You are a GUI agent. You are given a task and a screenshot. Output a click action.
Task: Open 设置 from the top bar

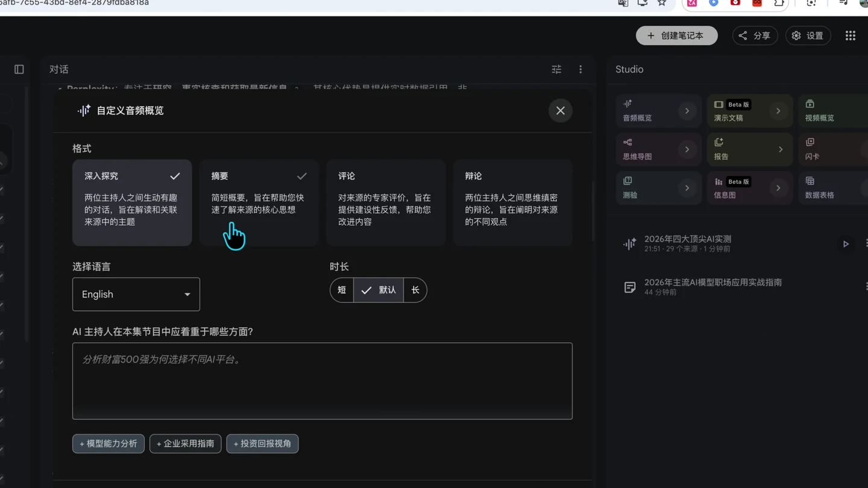[808, 36]
